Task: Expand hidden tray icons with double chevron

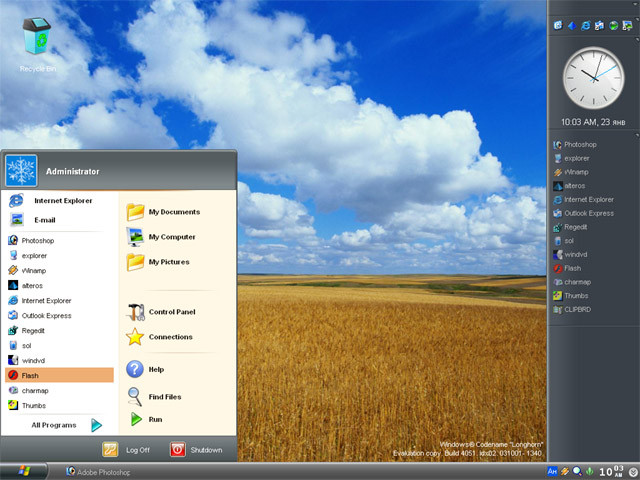Action: point(633,472)
